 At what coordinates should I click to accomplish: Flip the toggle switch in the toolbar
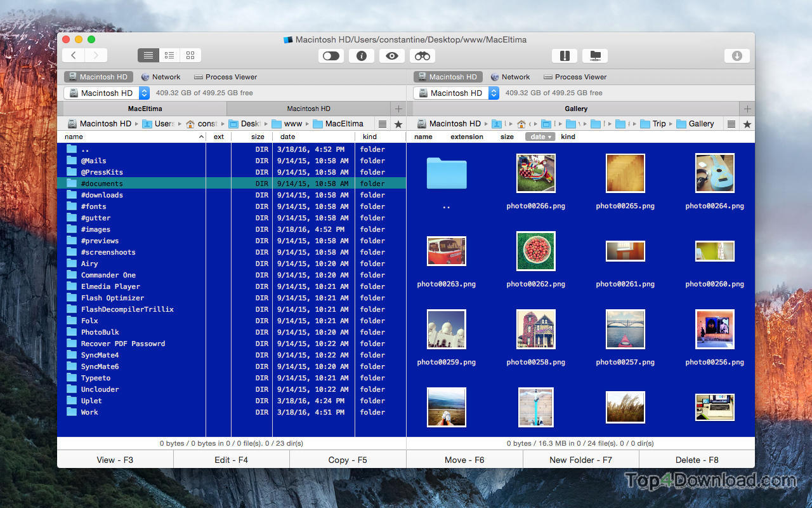pyautogui.click(x=331, y=56)
